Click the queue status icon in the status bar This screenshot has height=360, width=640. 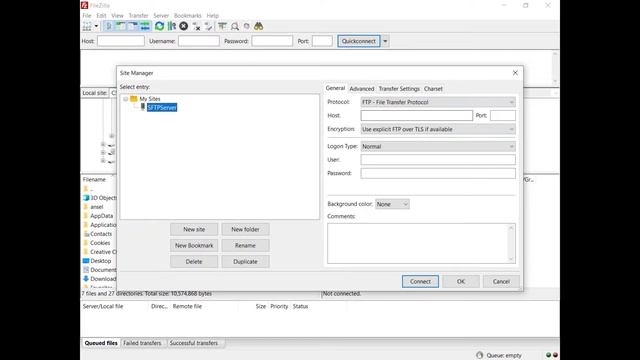click(x=480, y=355)
